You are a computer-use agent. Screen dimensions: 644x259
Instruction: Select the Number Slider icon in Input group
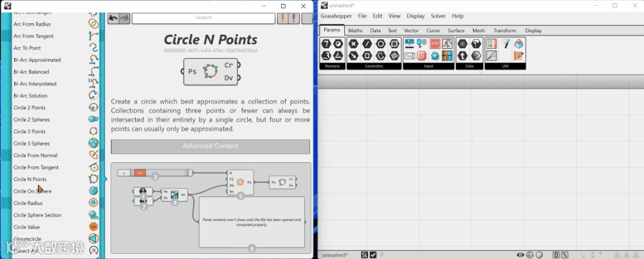[409, 44]
